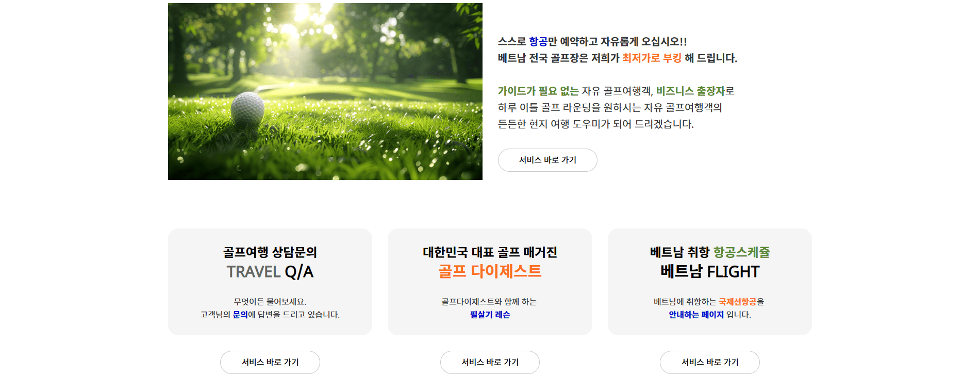
Task: Click the top 서비스 바로 가기 button
Action: click(x=547, y=160)
